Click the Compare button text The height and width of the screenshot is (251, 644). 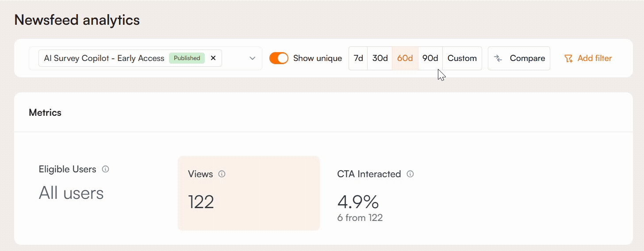click(527, 58)
